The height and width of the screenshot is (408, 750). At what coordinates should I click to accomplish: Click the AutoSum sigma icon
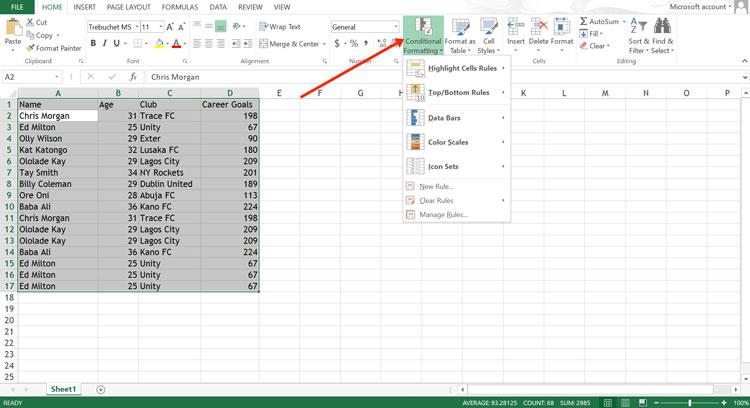tap(584, 22)
